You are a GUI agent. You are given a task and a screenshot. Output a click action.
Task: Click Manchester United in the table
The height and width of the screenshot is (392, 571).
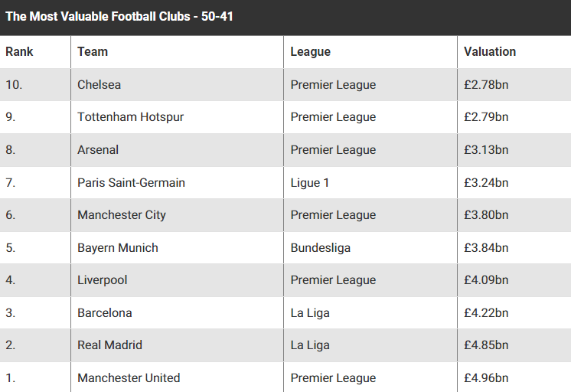click(x=129, y=377)
